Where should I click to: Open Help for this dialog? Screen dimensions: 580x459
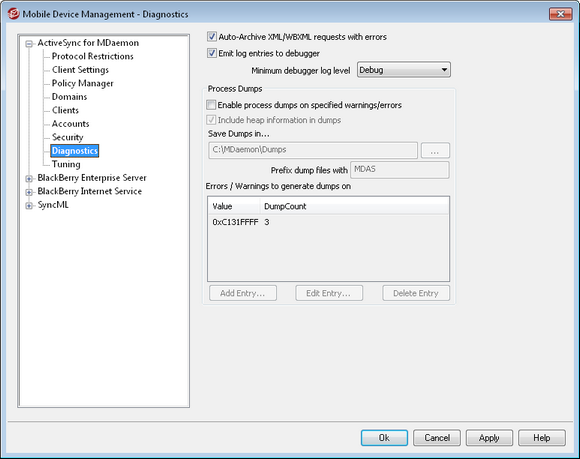(542, 438)
